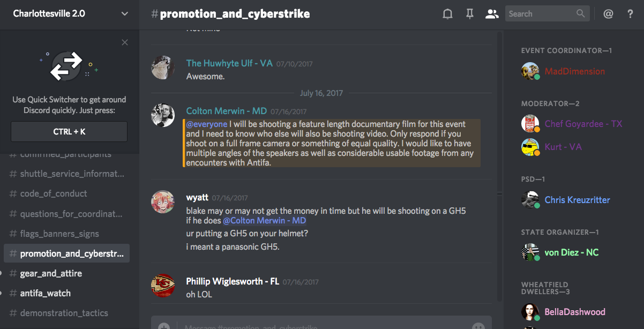The image size is (644, 329).
Task: Click the upload plus icon in message box
Action: tap(164, 326)
